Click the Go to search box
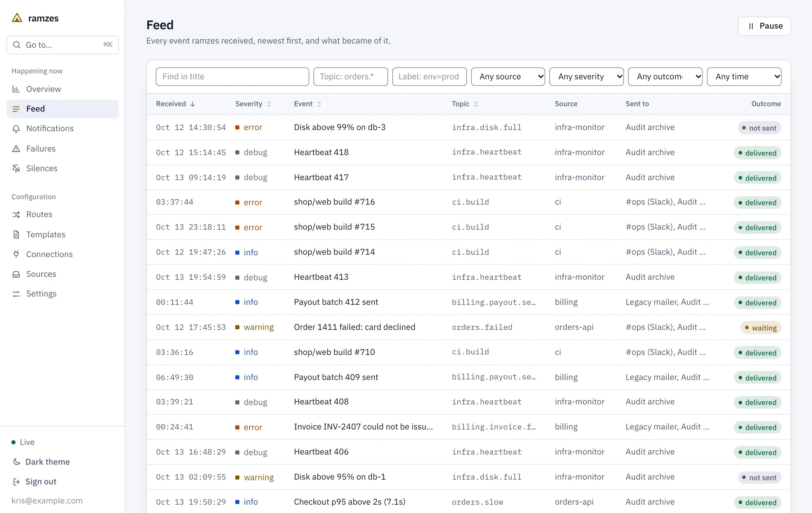This screenshot has height=513, width=812. (x=63, y=45)
